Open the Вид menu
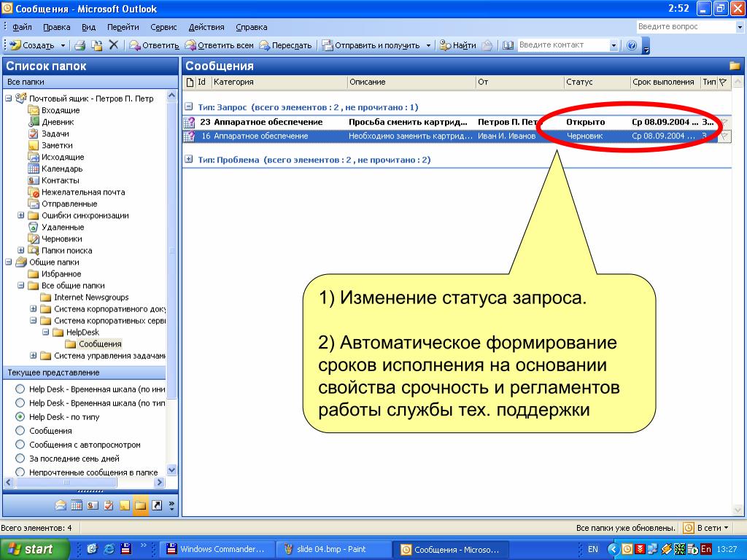This screenshot has width=747, height=560. (x=88, y=27)
